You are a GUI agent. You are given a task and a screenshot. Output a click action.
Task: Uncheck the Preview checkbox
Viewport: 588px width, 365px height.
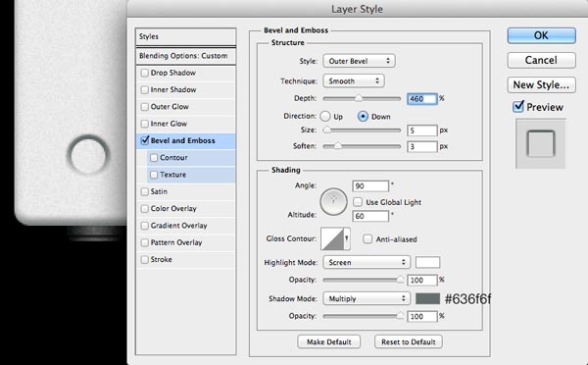517,107
